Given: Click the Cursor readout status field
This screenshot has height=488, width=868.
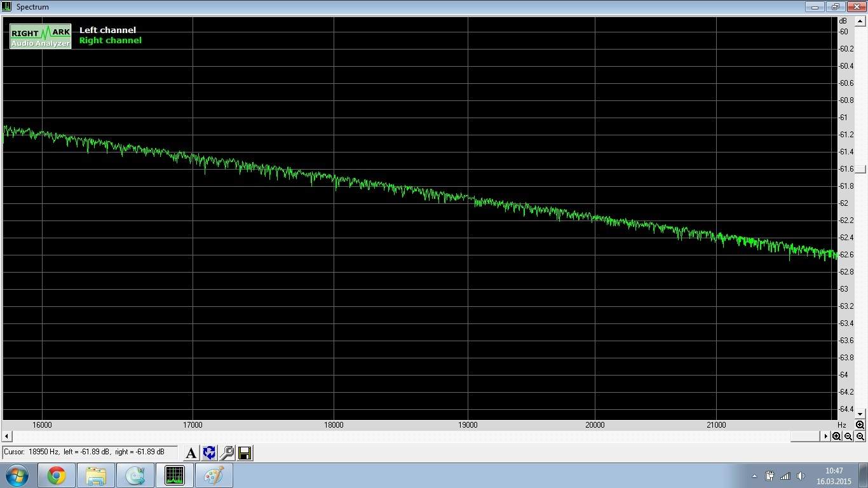Looking at the screenshot, I should [90, 452].
